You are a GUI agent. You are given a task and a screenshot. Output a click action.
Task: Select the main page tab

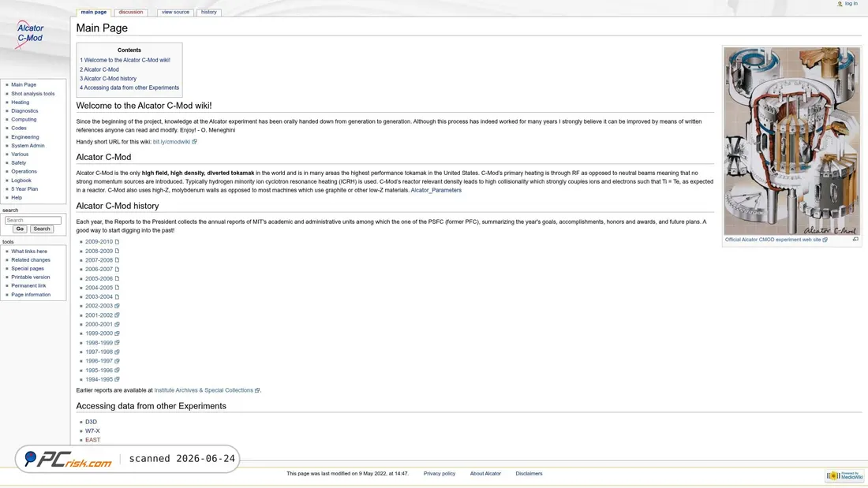coord(94,12)
